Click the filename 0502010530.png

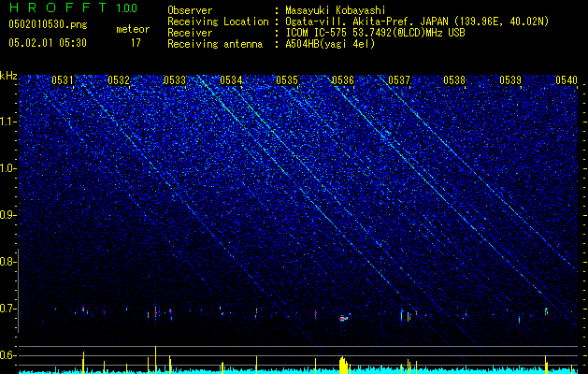pos(48,25)
